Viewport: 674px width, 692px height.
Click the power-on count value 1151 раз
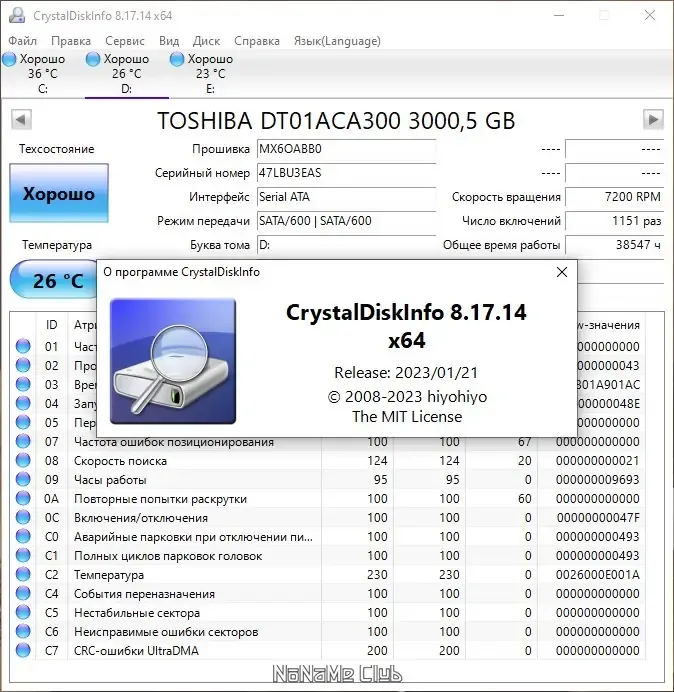[x=614, y=221]
